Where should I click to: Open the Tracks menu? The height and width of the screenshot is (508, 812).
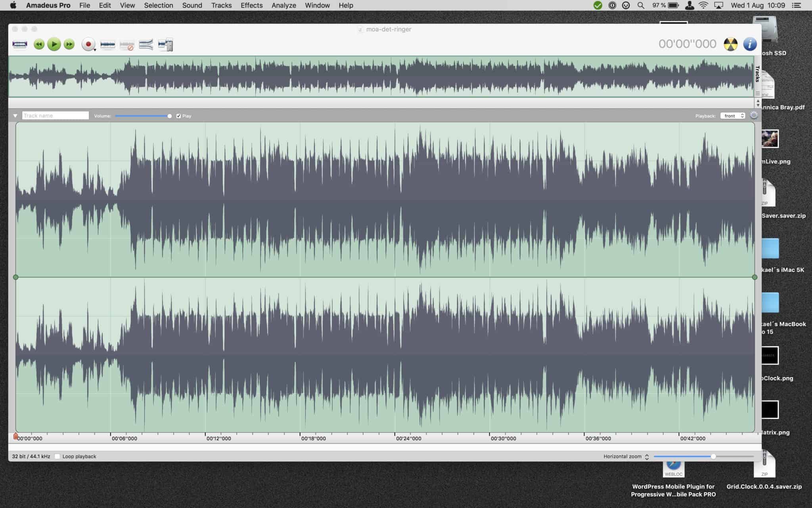[x=221, y=5]
